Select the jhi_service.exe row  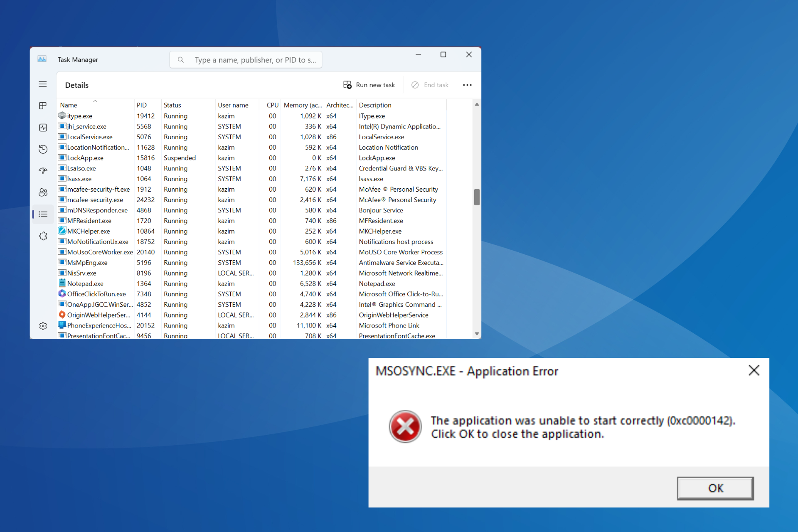tap(252, 126)
